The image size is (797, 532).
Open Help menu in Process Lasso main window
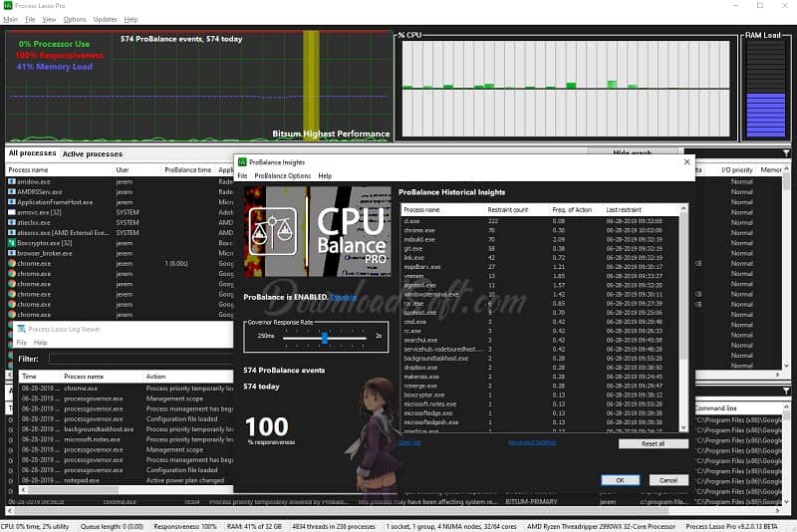click(131, 19)
